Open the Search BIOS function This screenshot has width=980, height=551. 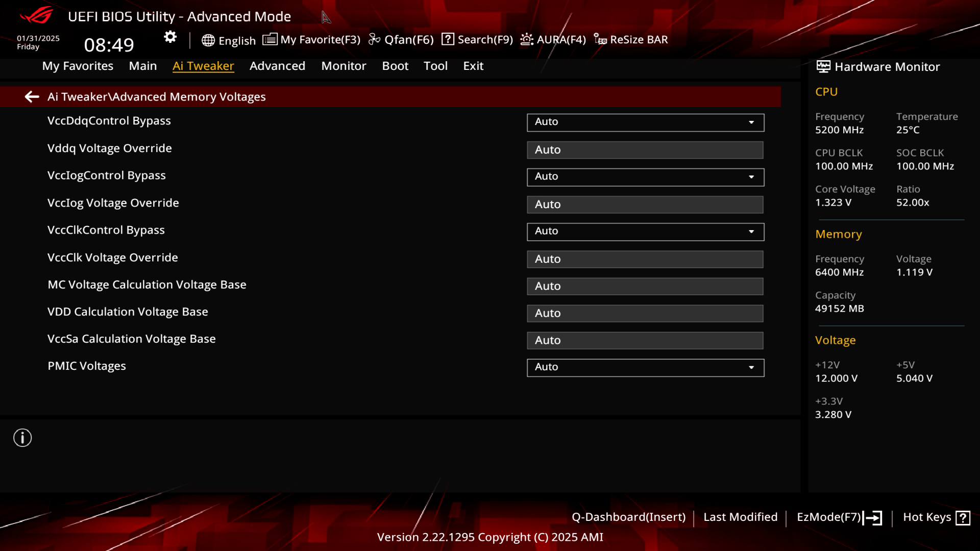click(x=478, y=39)
